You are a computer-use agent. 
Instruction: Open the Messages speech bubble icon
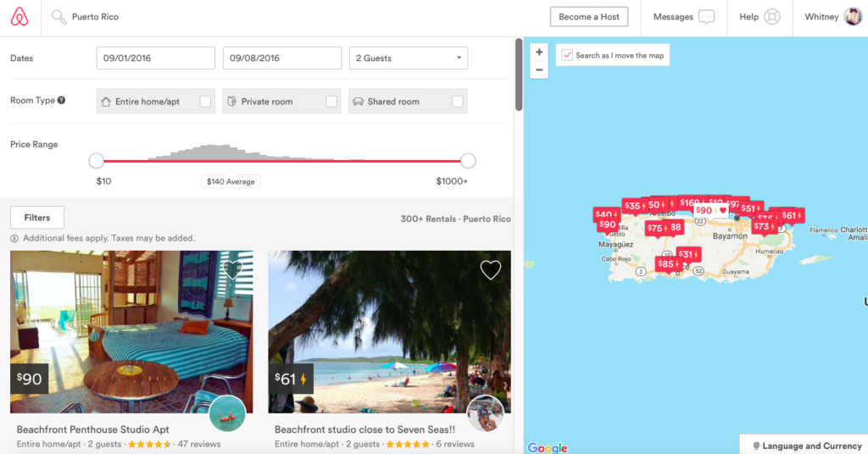(x=706, y=17)
